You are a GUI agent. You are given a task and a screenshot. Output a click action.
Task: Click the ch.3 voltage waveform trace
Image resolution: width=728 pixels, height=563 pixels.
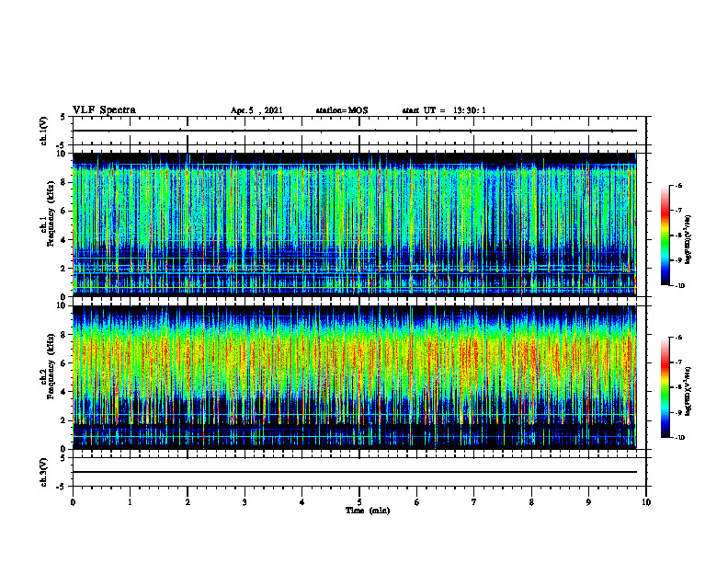coord(355,472)
